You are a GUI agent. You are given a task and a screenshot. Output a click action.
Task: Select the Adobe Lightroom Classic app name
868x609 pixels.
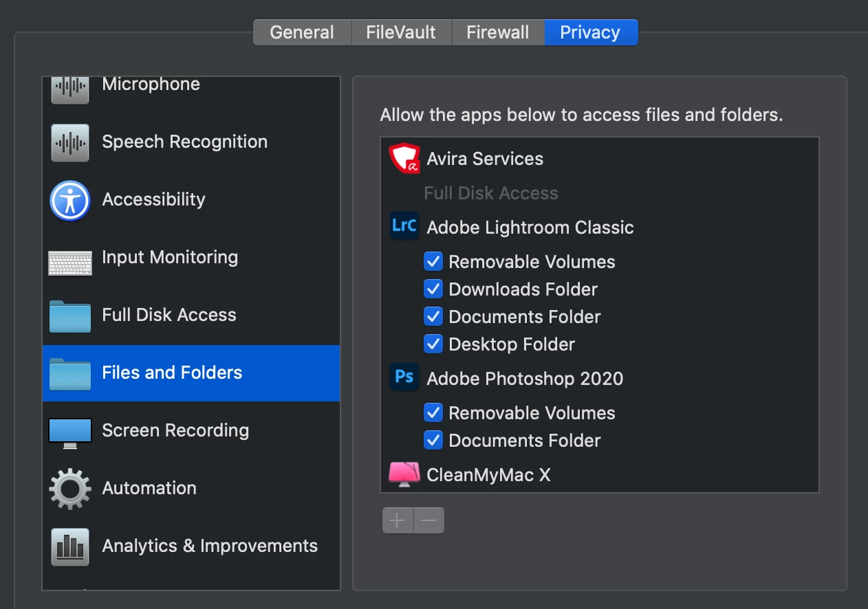(x=530, y=228)
